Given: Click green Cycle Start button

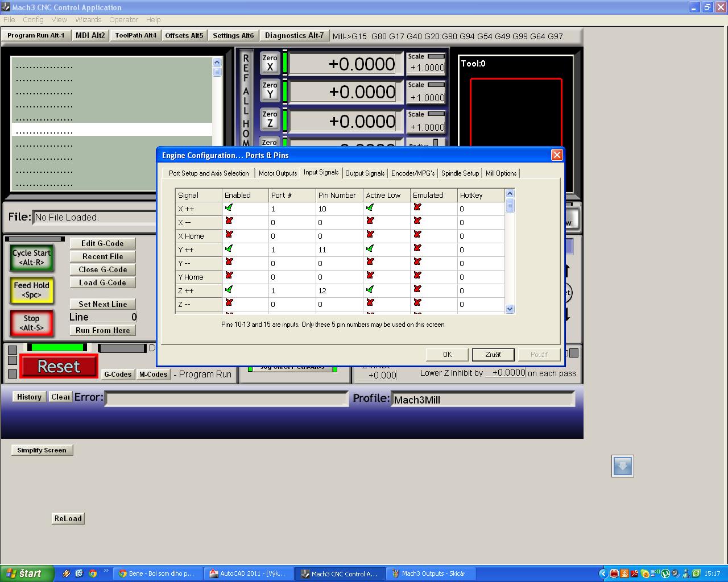Looking at the screenshot, I should point(32,257).
